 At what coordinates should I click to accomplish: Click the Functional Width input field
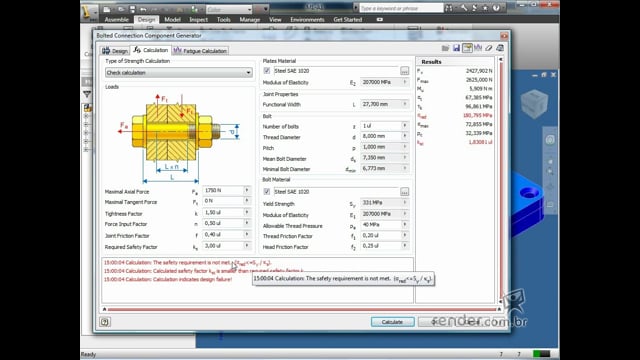[x=381, y=104]
